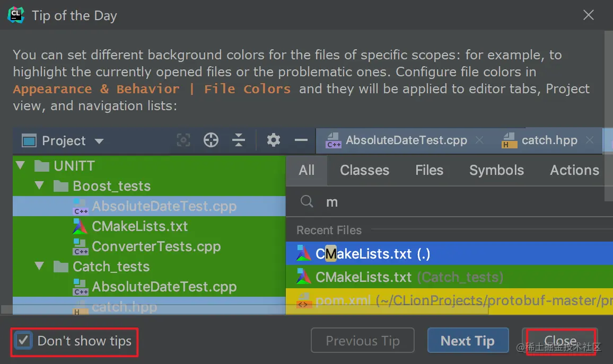Close the AbsoluteDateTest.cpp editor tab
This screenshot has width=613, height=364.
[x=479, y=140]
